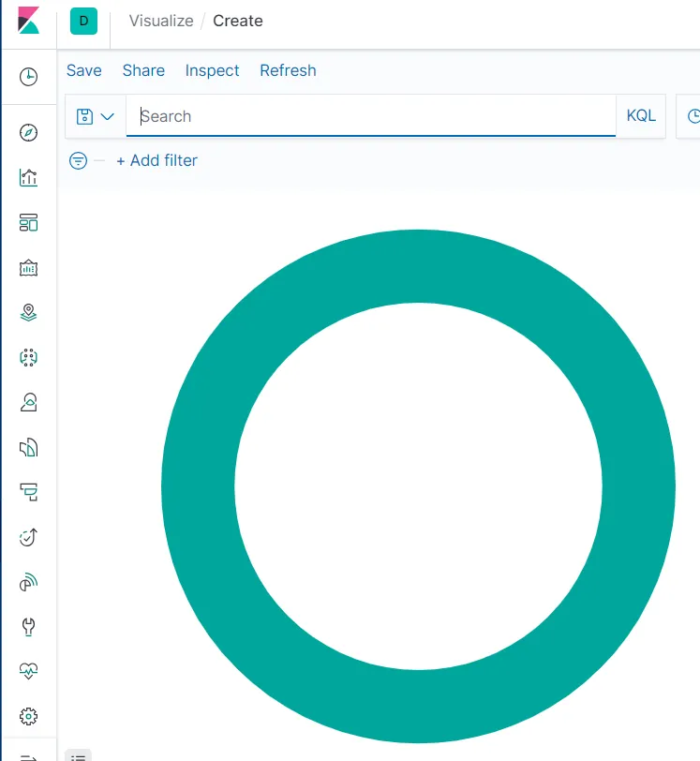Open Visualize chart icon in sidebar
This screenshot has width=700, height=761.
click(x=29, y=178)
